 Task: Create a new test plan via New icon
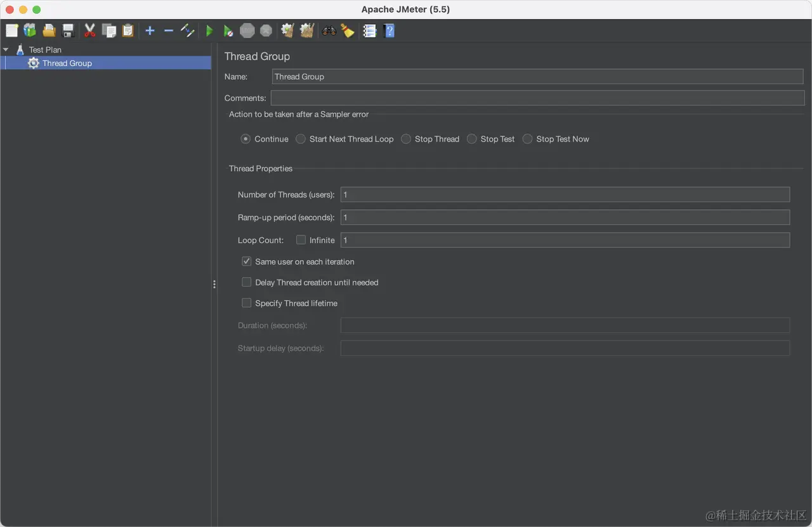coord(11,30)
